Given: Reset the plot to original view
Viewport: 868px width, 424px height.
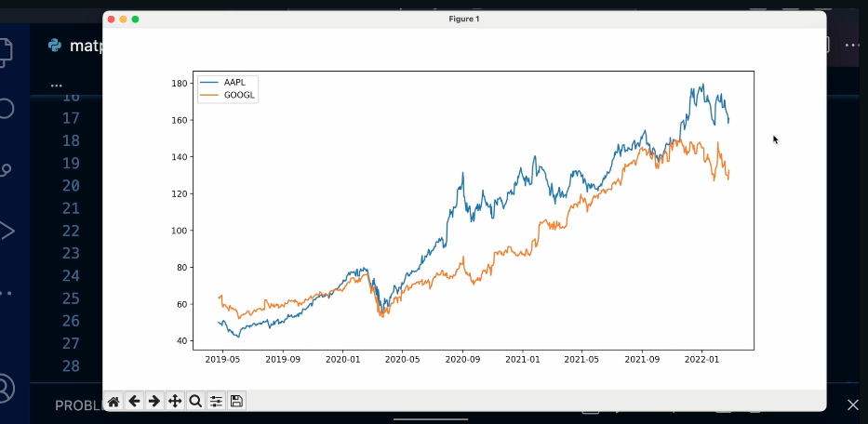Looking at the screenshot, I should coord(114,402).
